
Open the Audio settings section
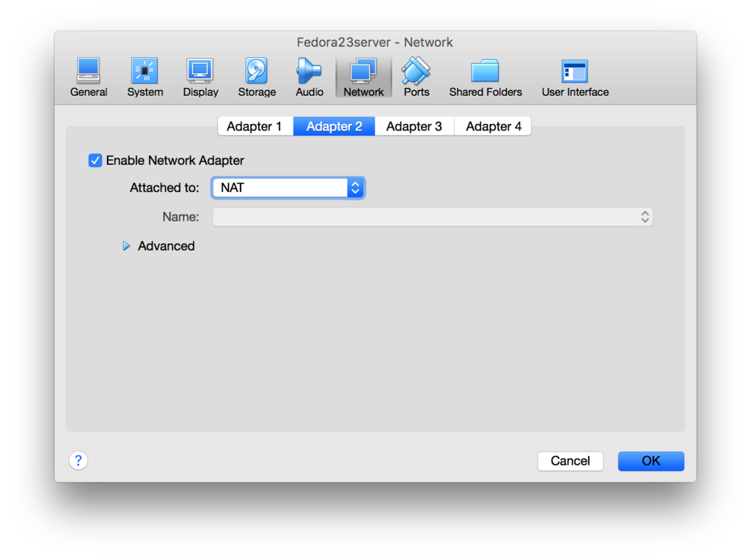click(309, 77)
